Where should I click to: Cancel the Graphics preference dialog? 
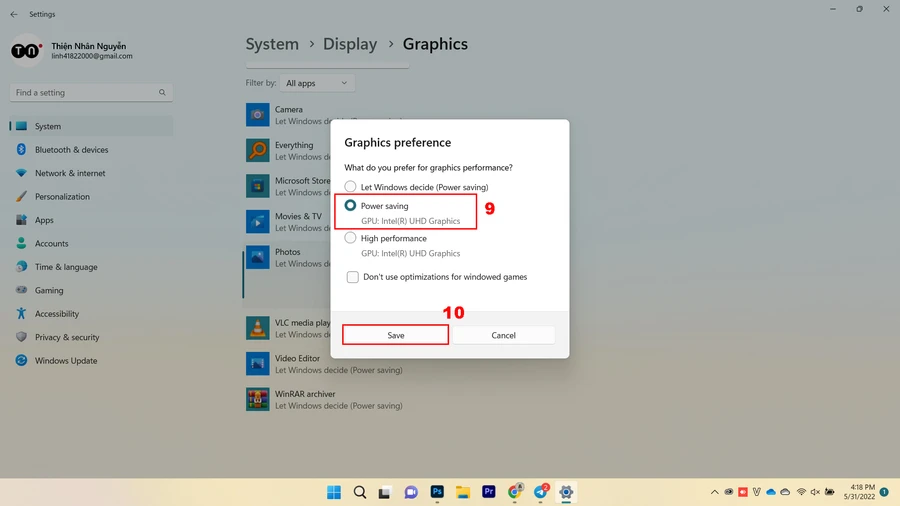503,335
